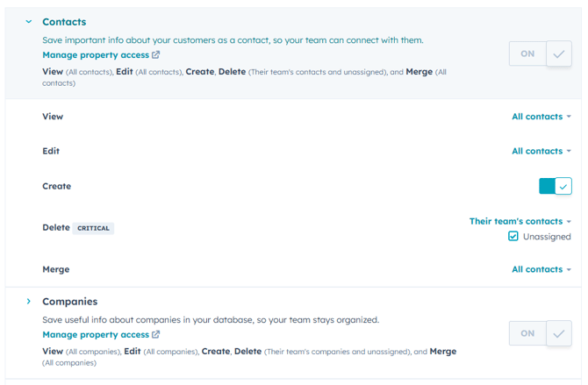Click external link icon beside Companies property access
The image size is (588, 385).
click(156, 334)
